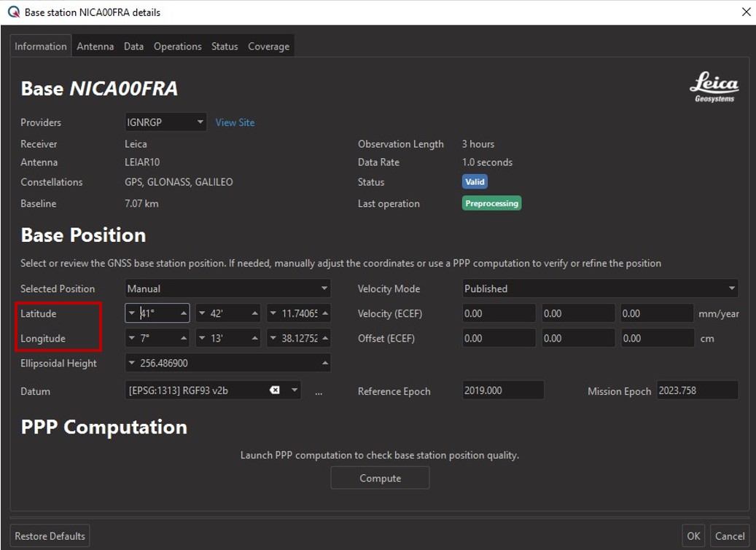
Task: Expand the Datum dropdown arrow
Action: pos(295,390)
